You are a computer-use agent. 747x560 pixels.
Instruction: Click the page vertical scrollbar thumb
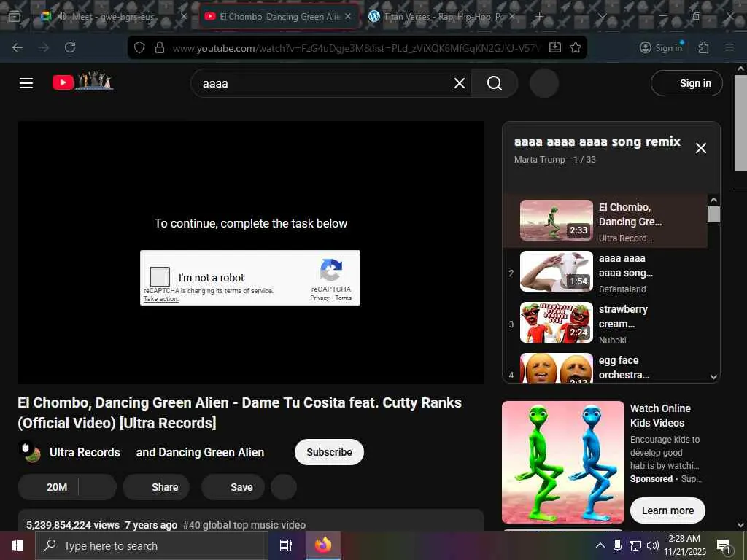(740, 122)
